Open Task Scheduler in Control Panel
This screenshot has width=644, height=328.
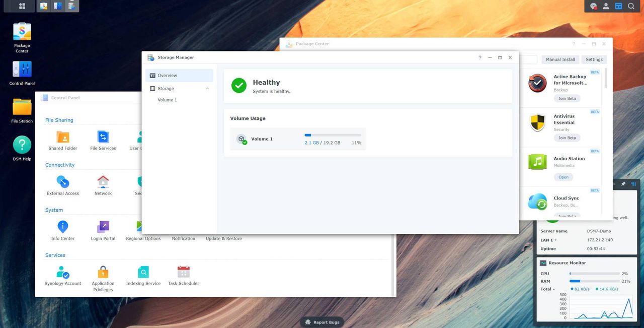point(184,276)
